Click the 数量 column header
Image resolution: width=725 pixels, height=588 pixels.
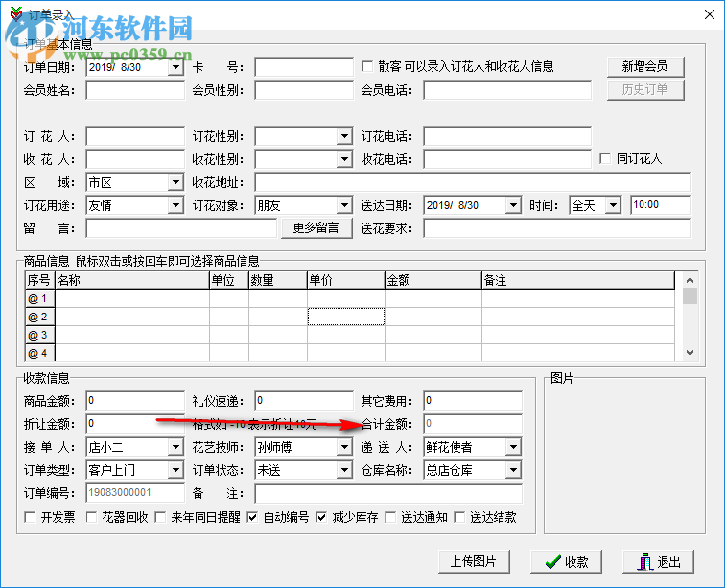278,280
